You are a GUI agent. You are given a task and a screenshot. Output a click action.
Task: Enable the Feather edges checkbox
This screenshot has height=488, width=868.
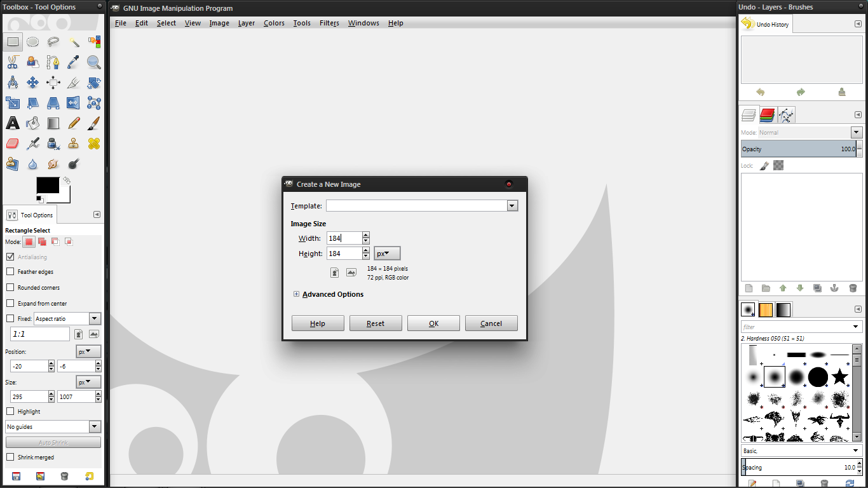10,271
